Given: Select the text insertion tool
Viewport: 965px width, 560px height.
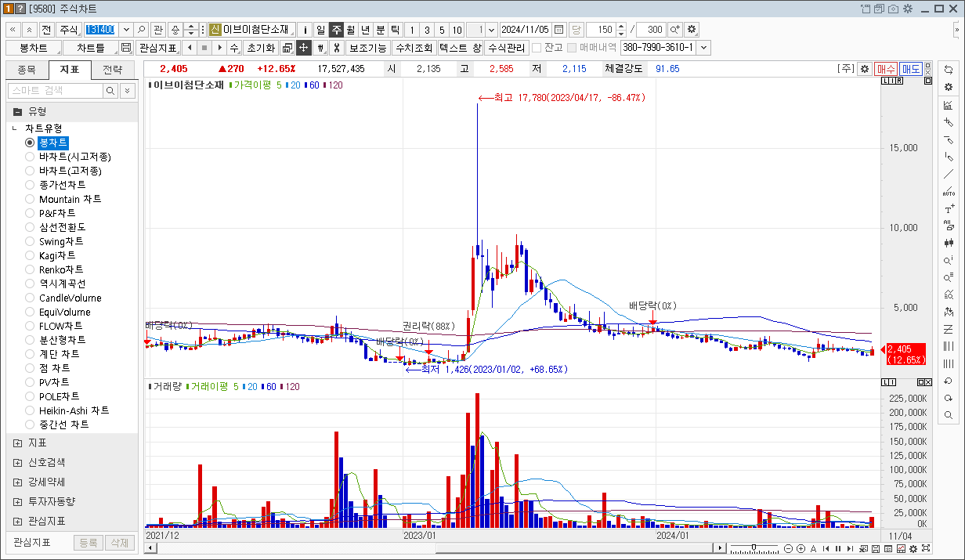Looking at the screenshot, I should click(949, 208).
